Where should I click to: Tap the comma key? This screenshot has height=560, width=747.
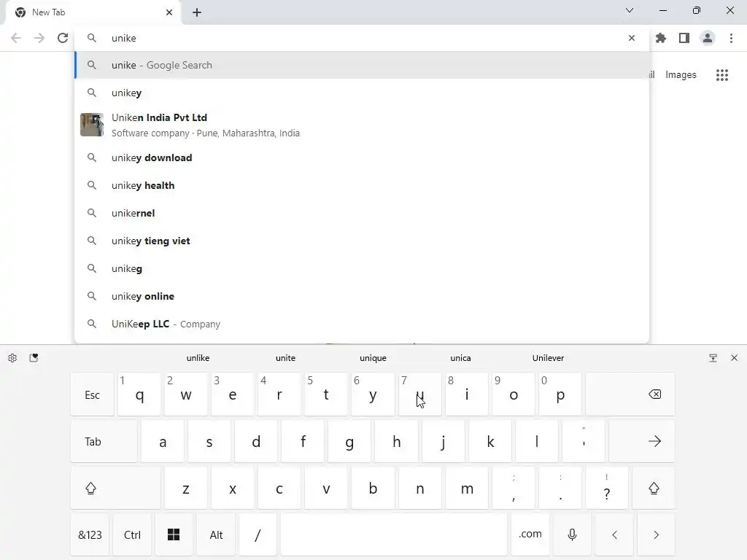pos(514,488)
